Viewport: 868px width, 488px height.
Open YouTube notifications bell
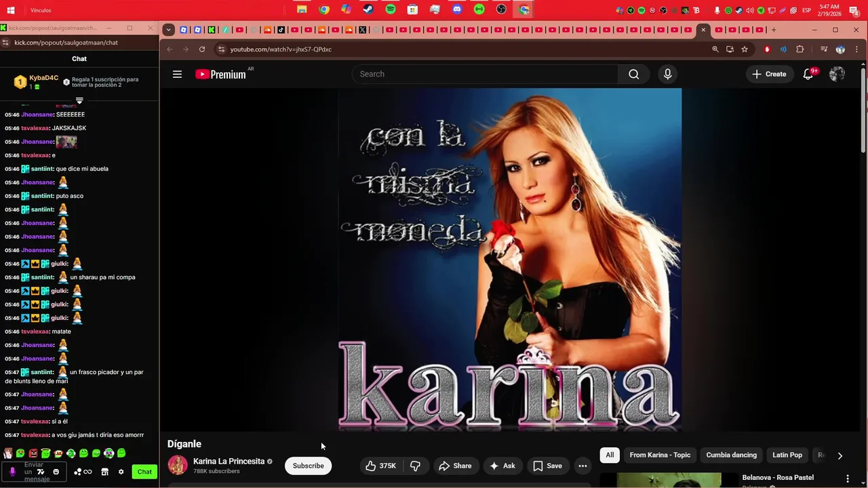[808, 75]
